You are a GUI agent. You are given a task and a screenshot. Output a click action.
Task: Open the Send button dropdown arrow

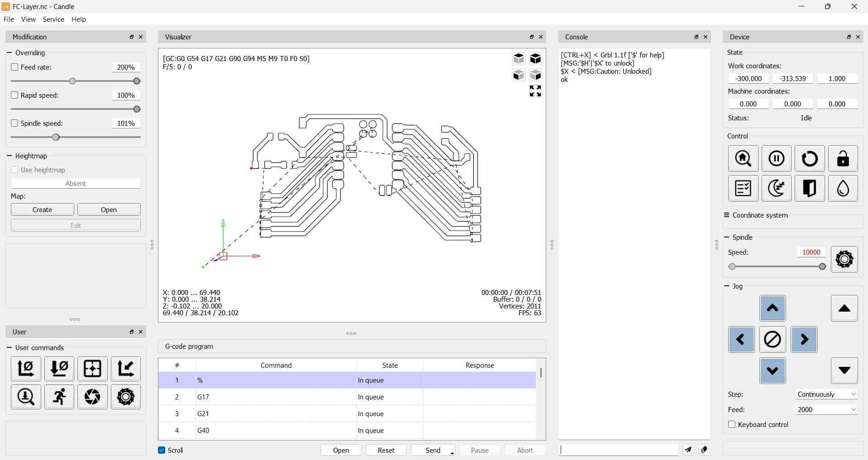tap(452, 453)
